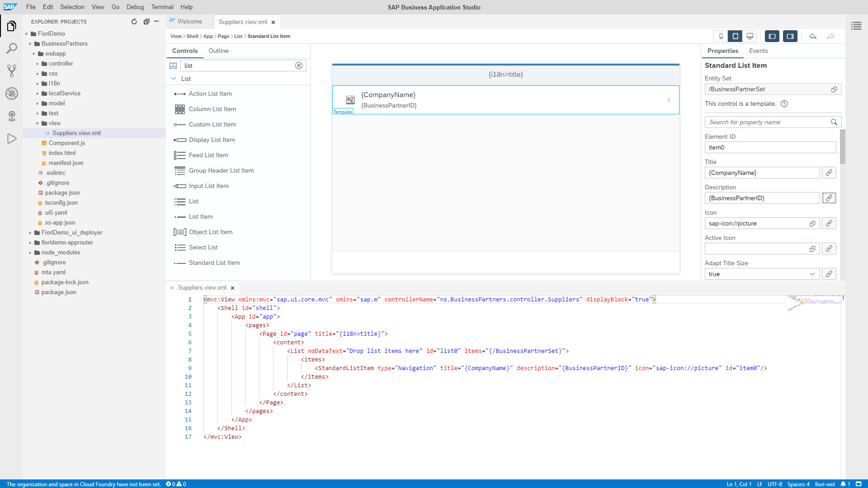Switch to the Welcome tab

click(189, 21)
